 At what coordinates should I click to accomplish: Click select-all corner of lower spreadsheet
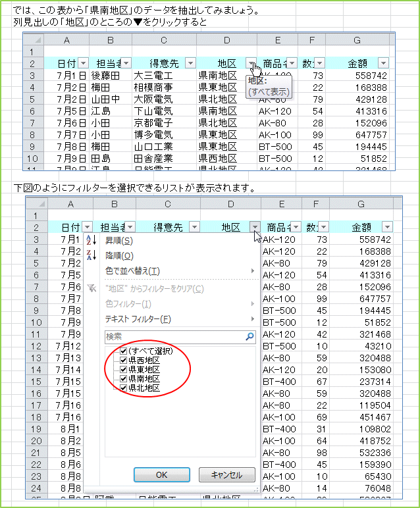[x=38, y=203]
